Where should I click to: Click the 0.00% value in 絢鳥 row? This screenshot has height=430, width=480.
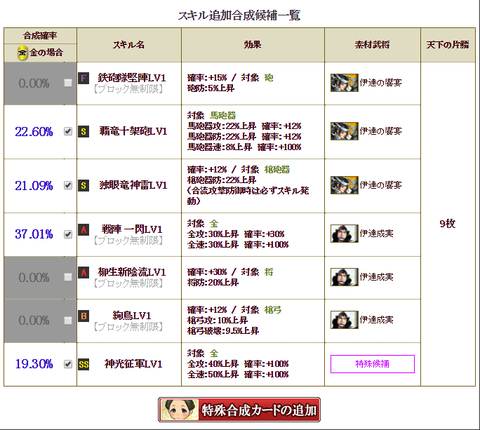34,320
